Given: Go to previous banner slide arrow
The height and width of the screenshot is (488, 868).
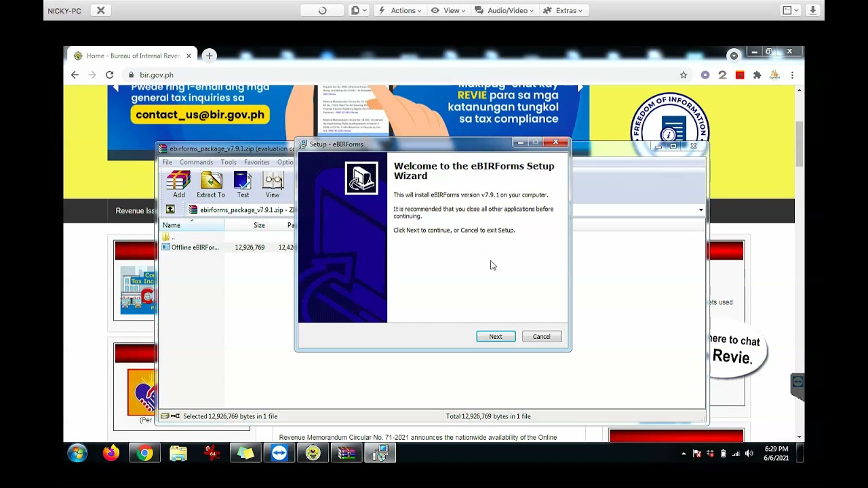Looking at the screenshot, I should (115, 88).
